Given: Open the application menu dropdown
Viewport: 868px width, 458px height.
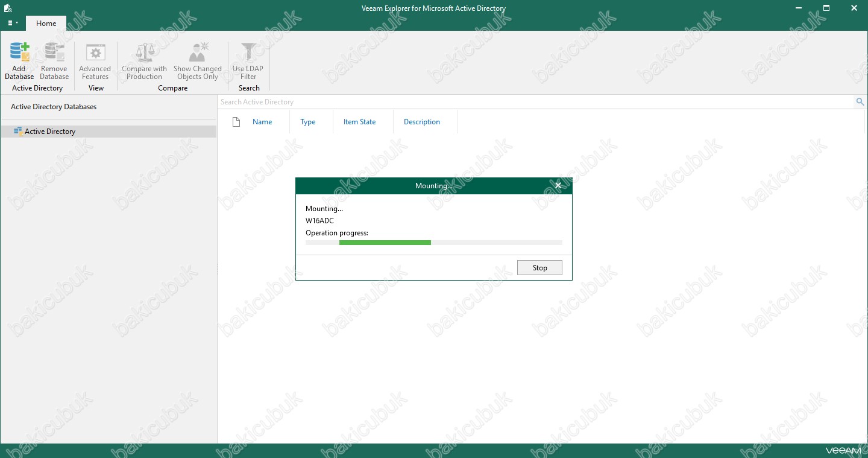Looking at the screenshot, I should [x=13, y=23].
